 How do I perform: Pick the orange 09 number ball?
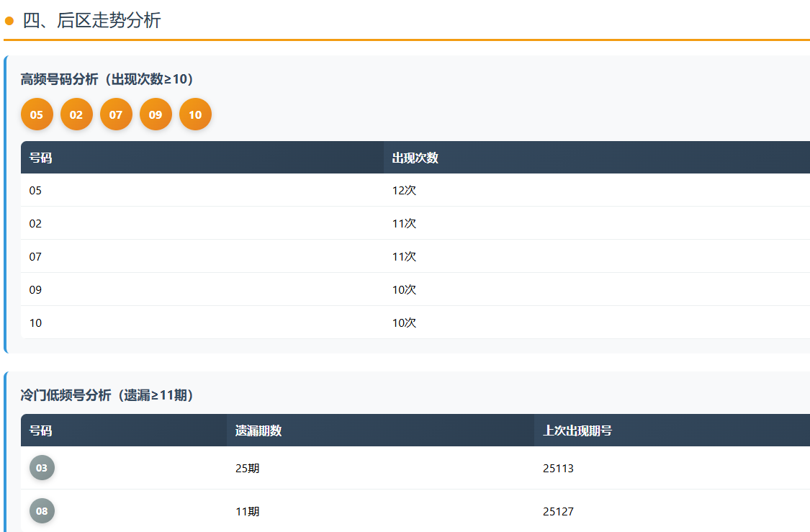156,114
